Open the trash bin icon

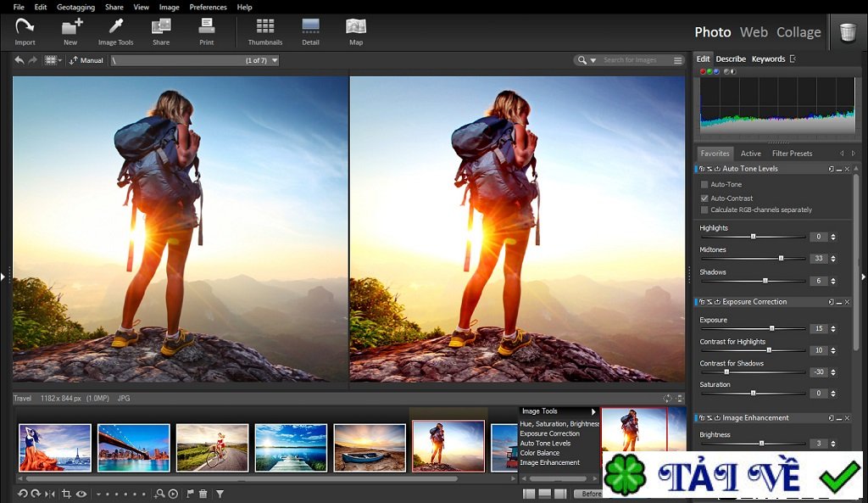click(847, 32)
